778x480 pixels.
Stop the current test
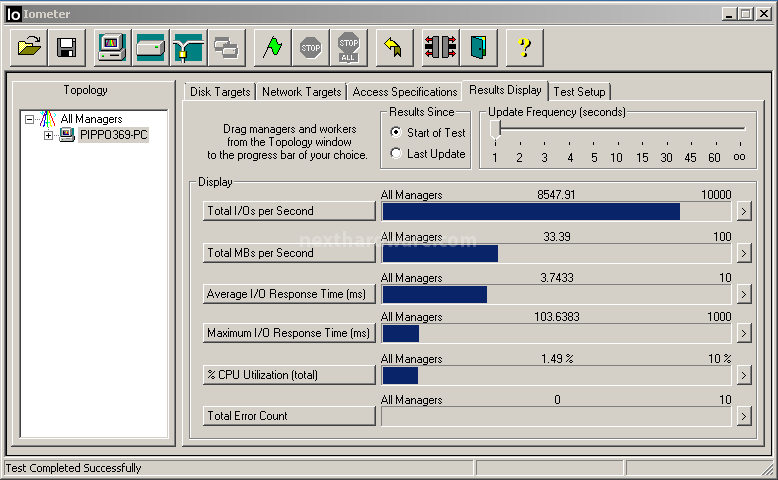coord(311,48)
